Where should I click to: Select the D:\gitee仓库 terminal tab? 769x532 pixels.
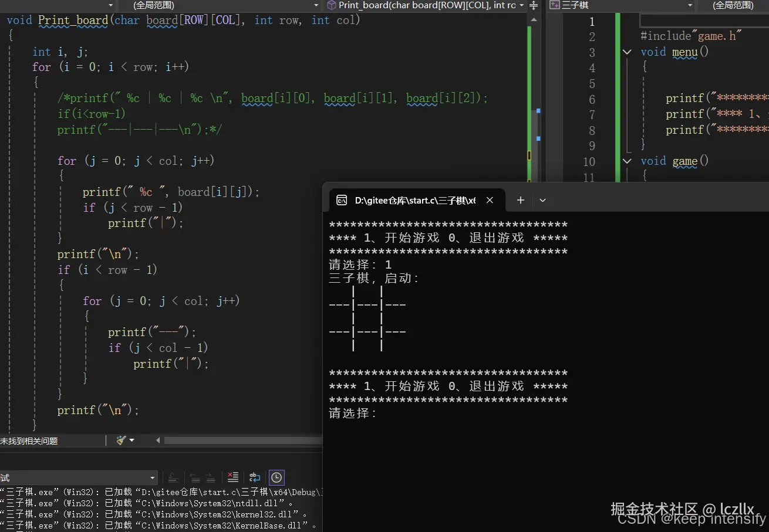[x=411, y=201]
